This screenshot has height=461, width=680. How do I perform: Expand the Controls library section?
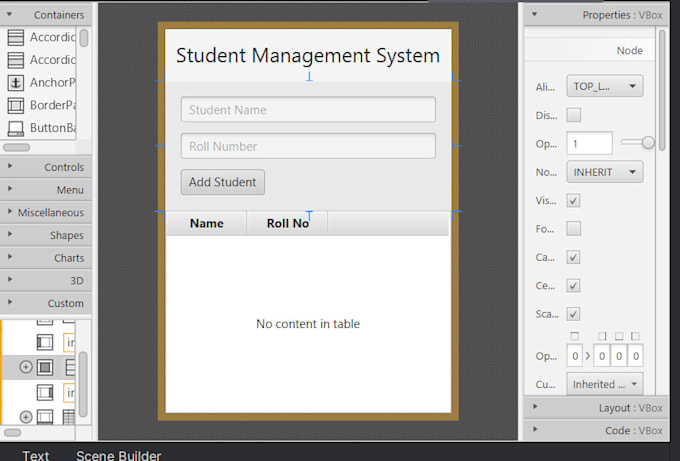(x=10, y=166)
